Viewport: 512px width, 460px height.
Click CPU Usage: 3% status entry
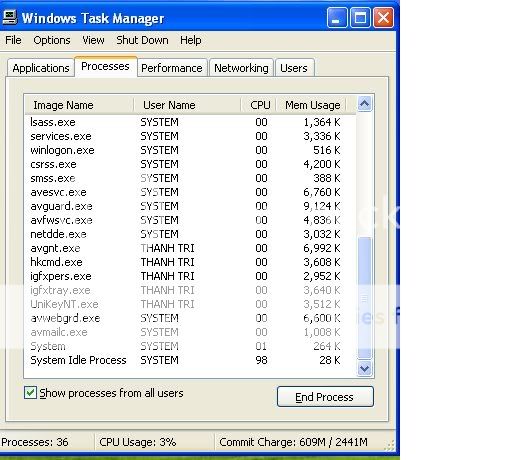coord(138,442)
